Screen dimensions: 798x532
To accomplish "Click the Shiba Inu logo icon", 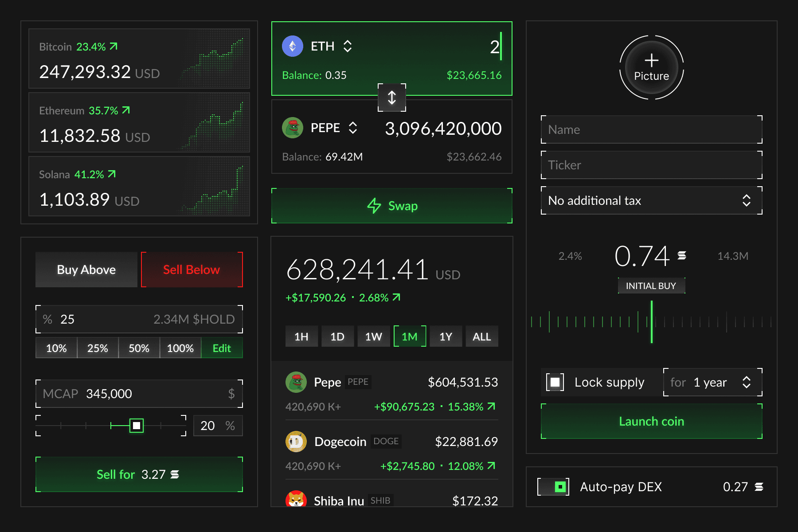I will 296,499.
